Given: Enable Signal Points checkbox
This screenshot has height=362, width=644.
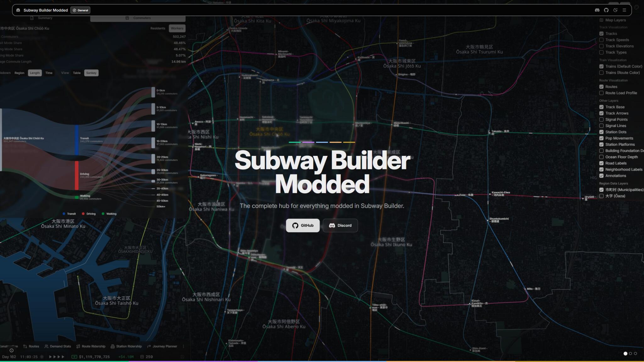Looking at the screenshot, I should tap(601, 119).
